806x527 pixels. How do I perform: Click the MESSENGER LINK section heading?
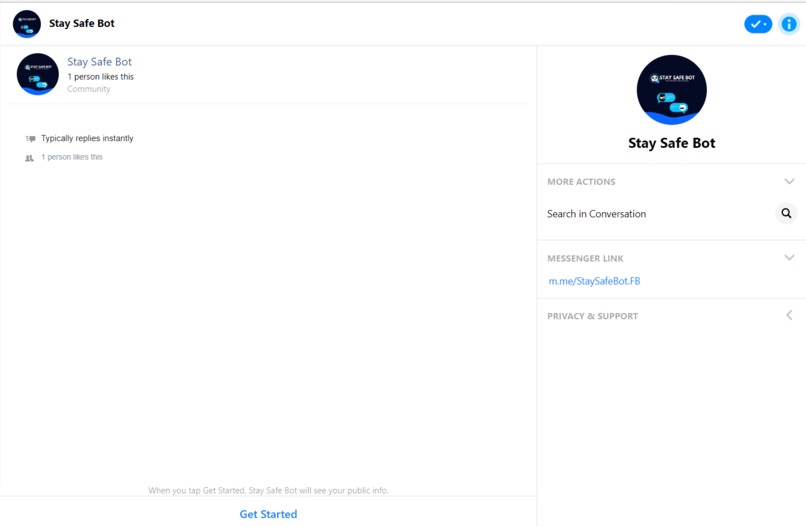point(585,258)
